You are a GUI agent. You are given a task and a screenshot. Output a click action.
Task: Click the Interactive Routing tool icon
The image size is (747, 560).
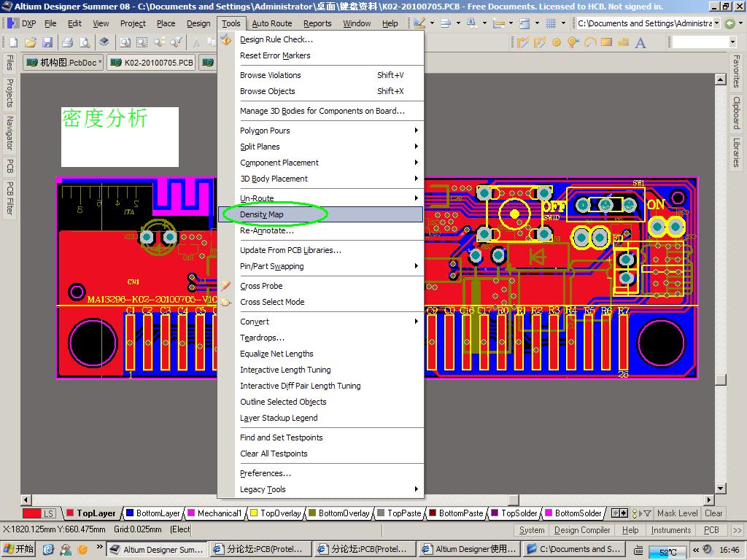click(x=523, y=42)
